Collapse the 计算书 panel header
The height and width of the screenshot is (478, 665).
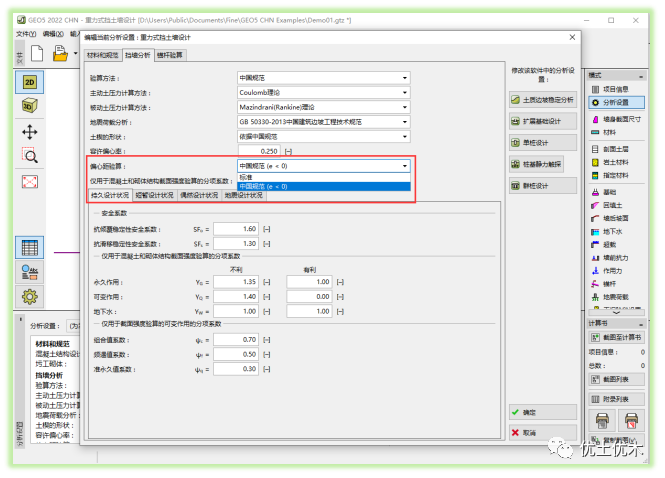(641, 324)
